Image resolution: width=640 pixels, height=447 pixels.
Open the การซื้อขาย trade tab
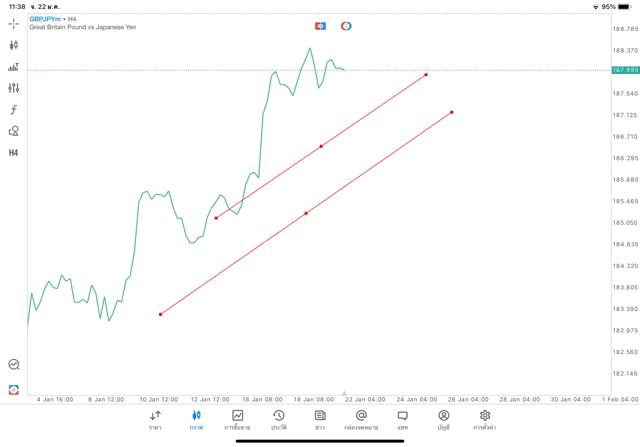237,420
